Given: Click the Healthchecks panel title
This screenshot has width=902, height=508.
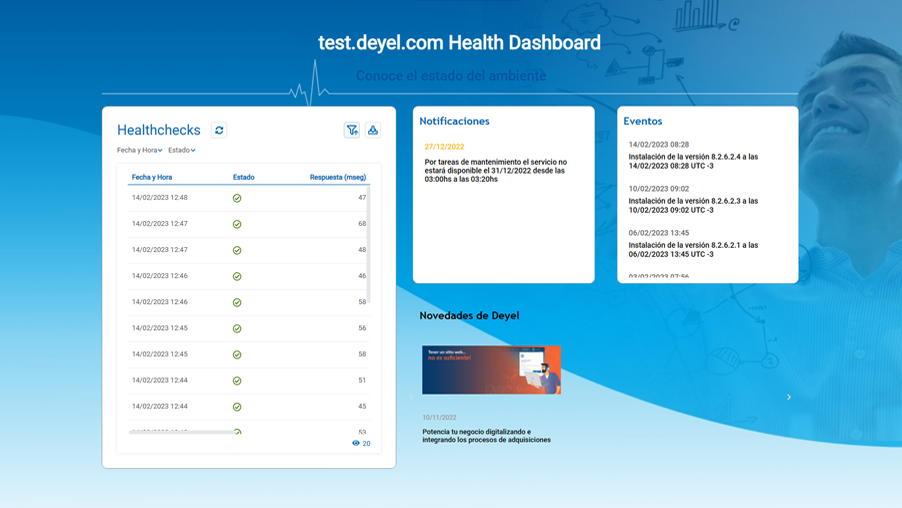Looking at the screenshot, I should [159, 130].
